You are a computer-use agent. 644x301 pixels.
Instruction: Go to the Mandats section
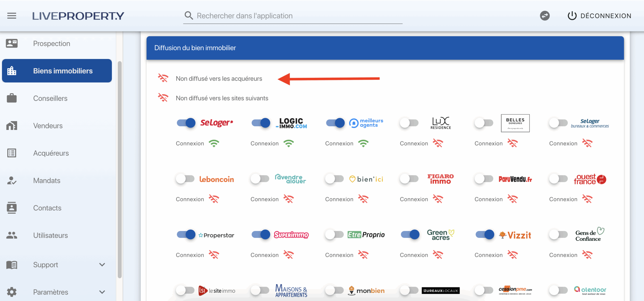47,180
